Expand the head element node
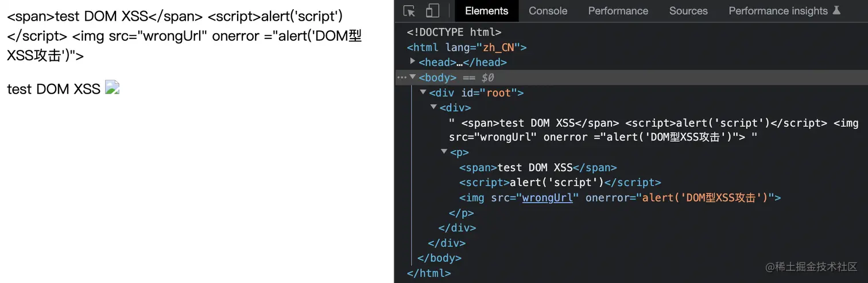 click(x=413, y=61)
